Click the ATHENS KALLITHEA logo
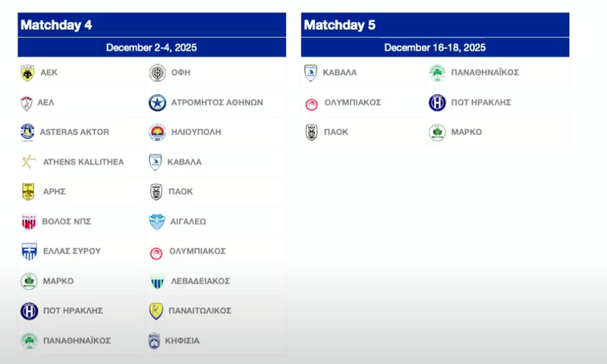Image resolution: width=607 pixels, height=364 pixels. 28,162
